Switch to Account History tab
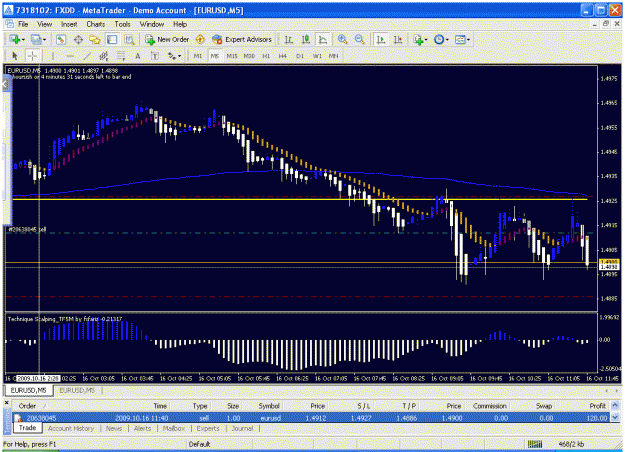 pyautogui.click(x=71, y=428)
